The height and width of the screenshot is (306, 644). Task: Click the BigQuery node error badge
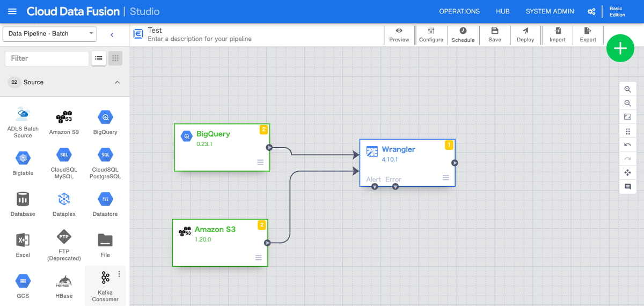(264, 129)
